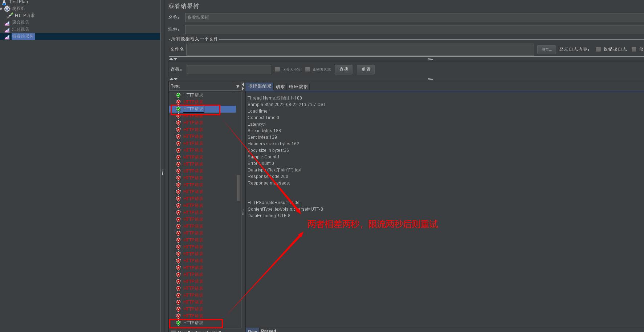Screen dimensions: 644x332
Task: Click the 文件名 filename input field
Action: coord(360,50)
